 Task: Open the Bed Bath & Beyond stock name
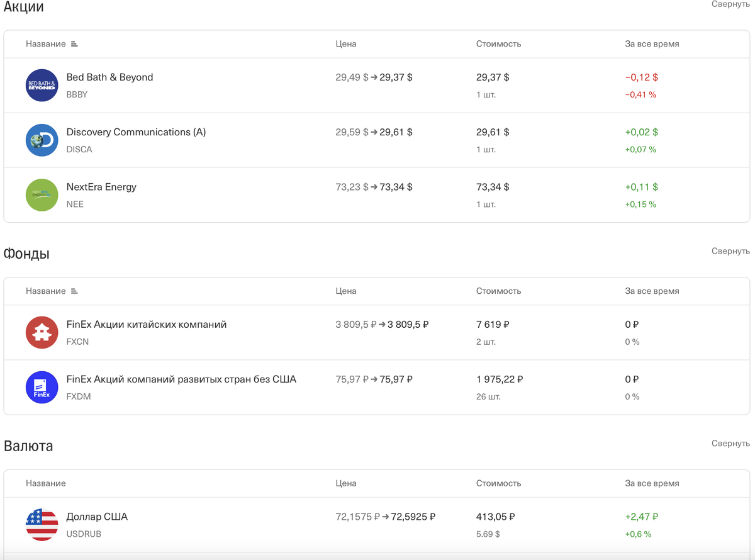(109, 77)
